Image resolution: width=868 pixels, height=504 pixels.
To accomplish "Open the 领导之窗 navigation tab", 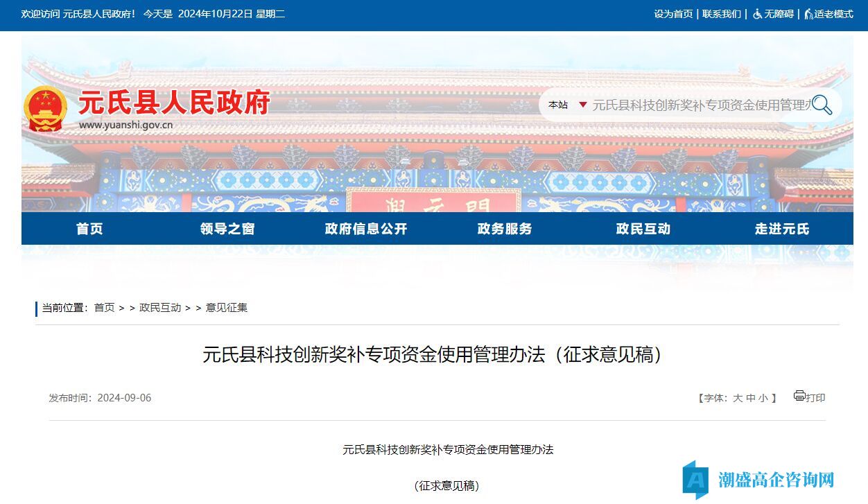I will point(227,229).
